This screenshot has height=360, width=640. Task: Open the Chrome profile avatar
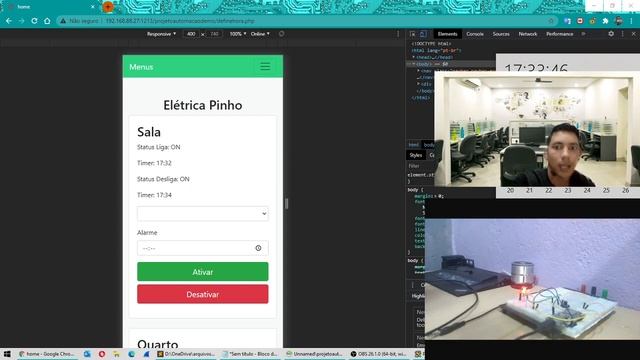point(618,21)
